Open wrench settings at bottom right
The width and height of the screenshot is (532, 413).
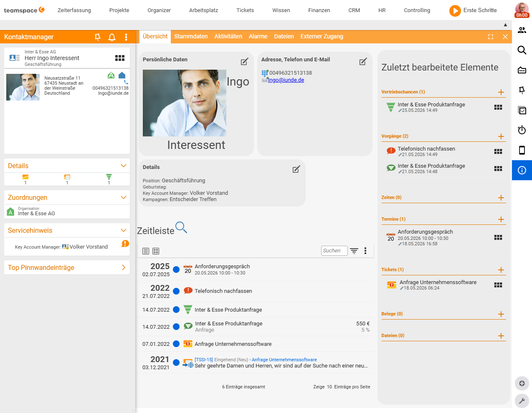(522, 401)
